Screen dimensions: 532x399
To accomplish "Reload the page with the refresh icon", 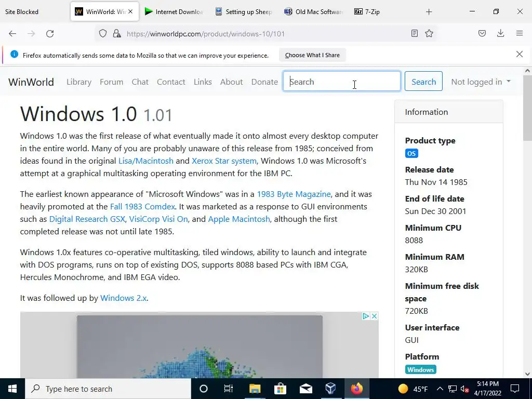I will point(50,34).
